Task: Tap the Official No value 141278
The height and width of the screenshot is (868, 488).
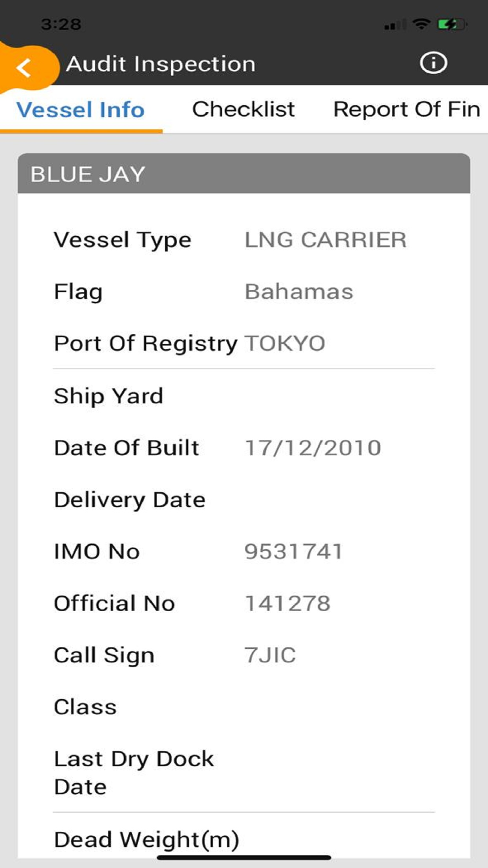Action: tap(287, 603)
